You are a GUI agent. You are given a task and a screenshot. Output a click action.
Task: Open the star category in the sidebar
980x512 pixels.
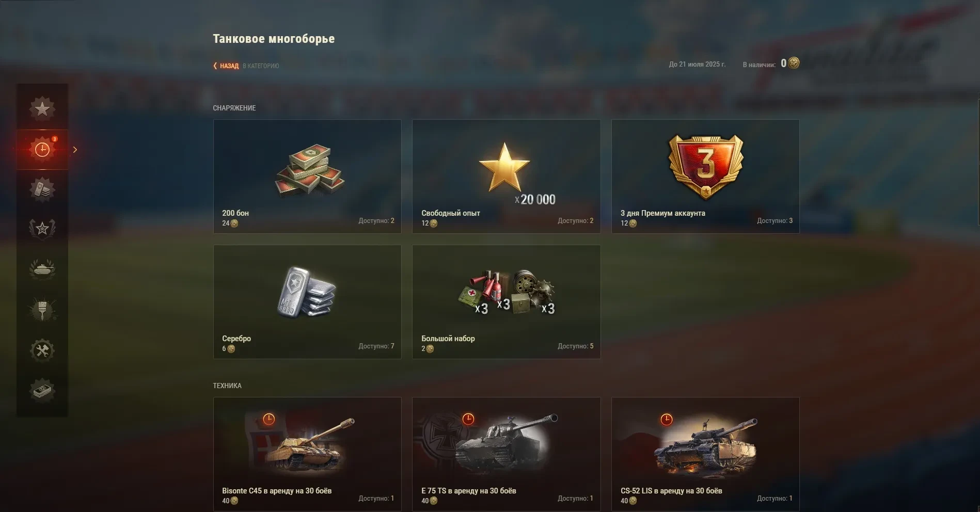tap(42, 109)
